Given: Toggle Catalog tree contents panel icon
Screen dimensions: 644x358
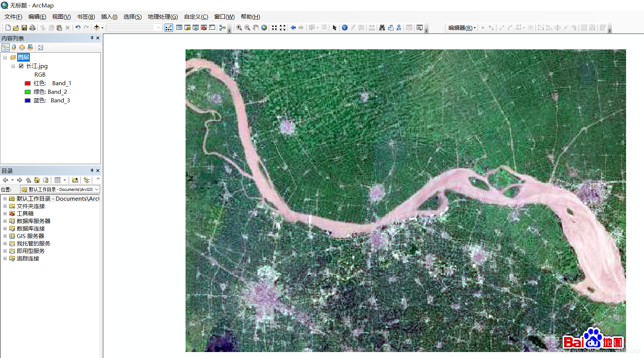Looking at the screenshot, I should point(87,180).
